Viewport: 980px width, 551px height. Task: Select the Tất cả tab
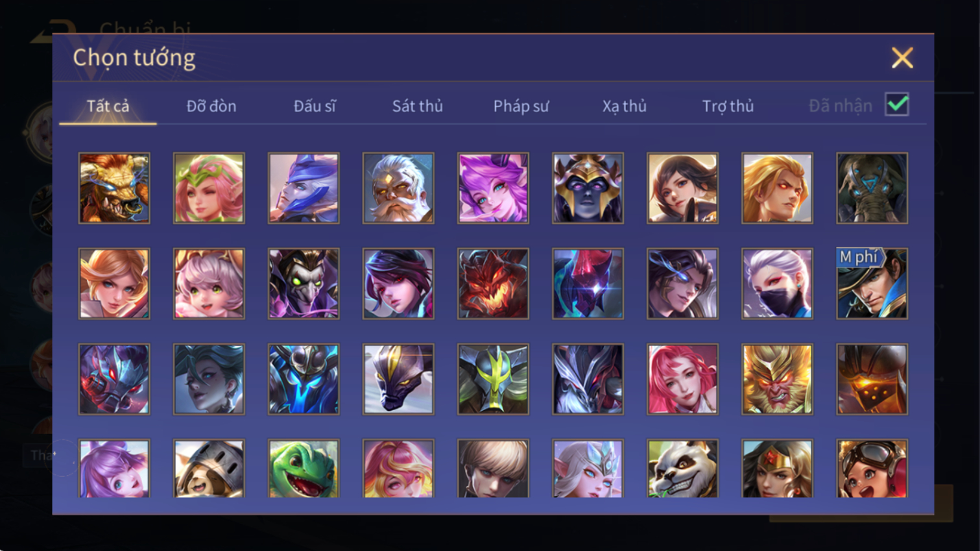108,106
